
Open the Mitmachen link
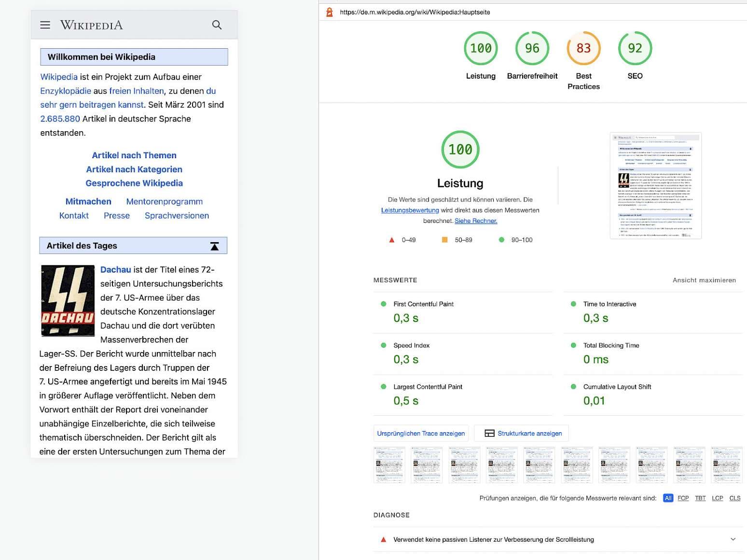pos(88,202)
